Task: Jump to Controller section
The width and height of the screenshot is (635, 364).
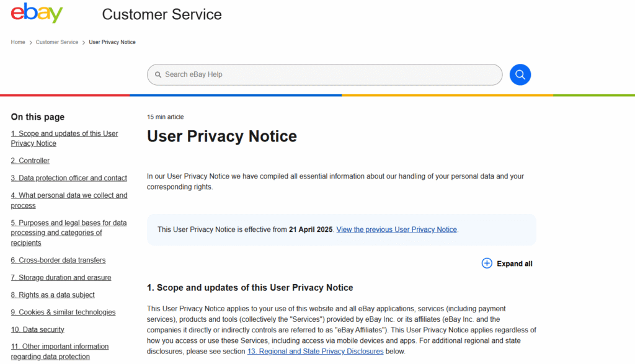Action: point(30,161)
